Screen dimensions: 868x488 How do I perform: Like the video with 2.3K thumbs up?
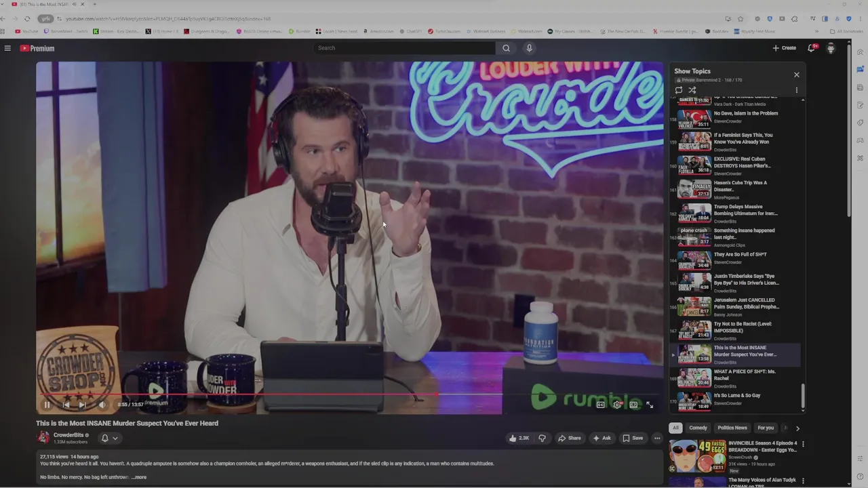pyautogui.click(x=519, y=438)
